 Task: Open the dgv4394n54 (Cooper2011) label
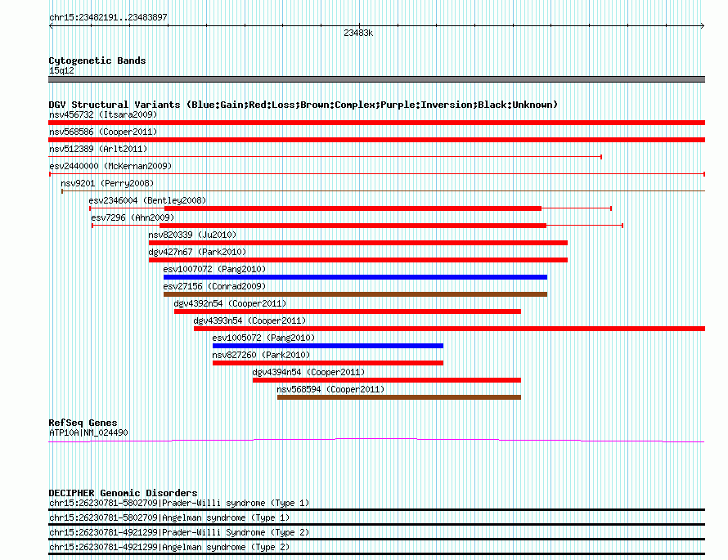point(308,372)
